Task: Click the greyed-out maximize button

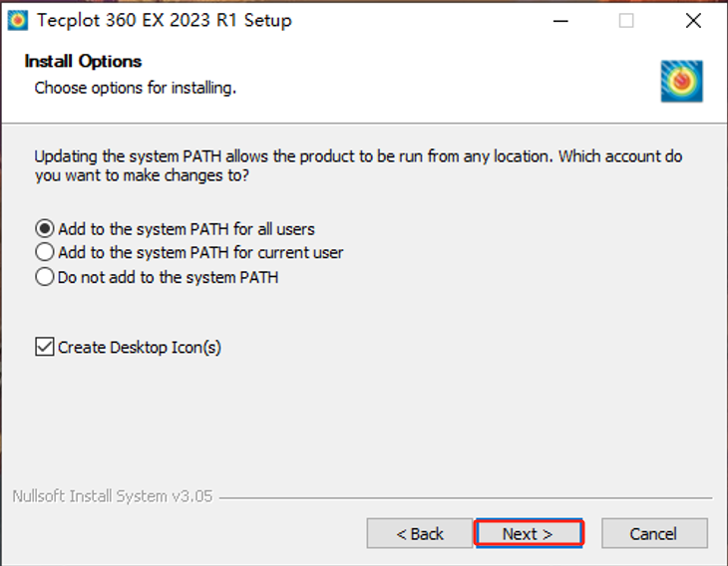Action: (626, 21)
